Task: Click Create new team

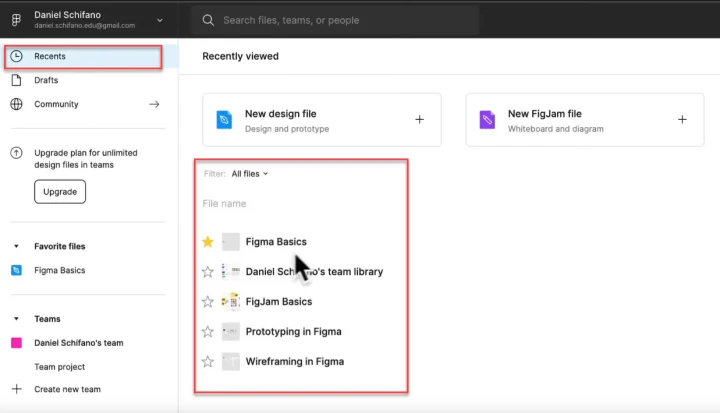Action: (68, 389)
